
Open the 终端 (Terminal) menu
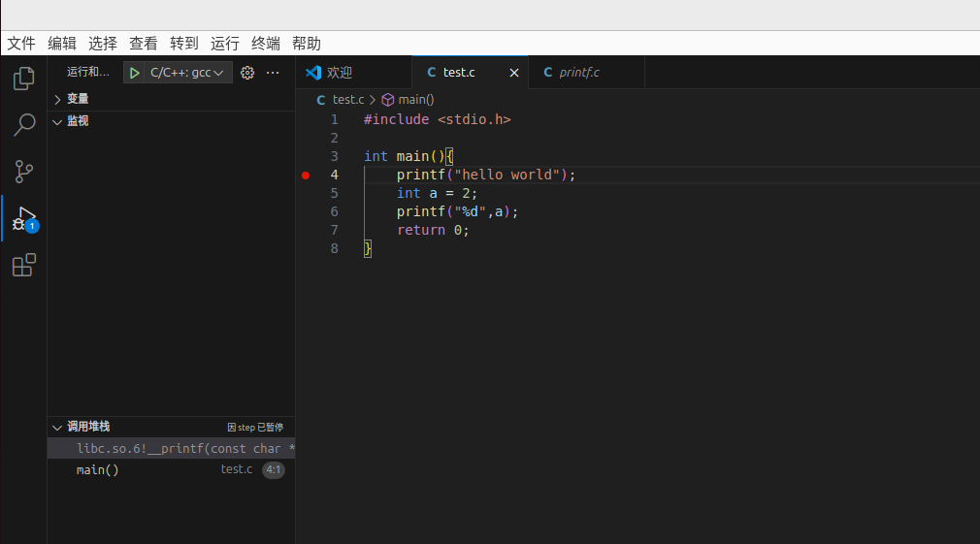266,44
